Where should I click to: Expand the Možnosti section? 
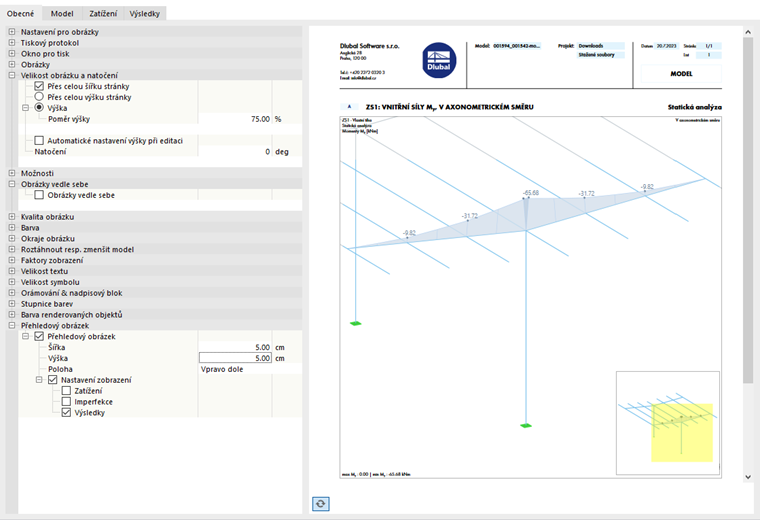coord(12,173)
